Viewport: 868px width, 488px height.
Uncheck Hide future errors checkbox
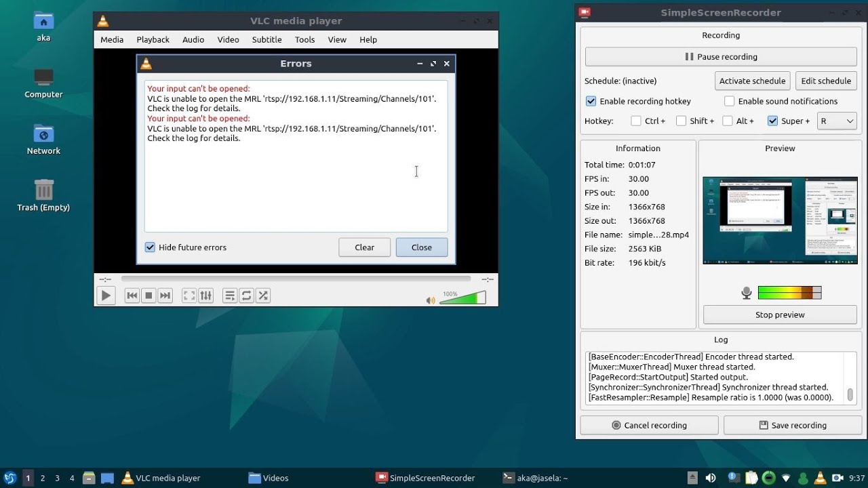coord(151,247)
